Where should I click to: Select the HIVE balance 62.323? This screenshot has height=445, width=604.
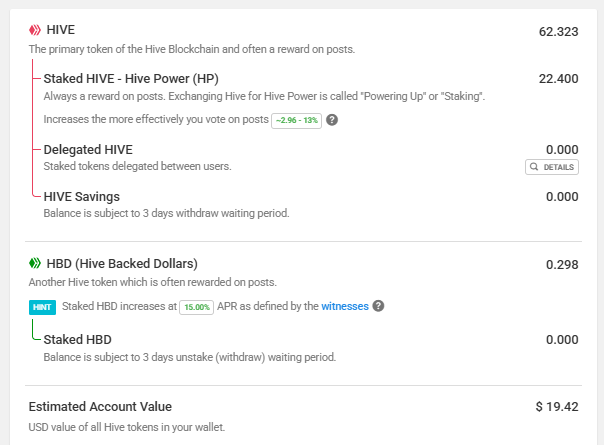click(x=558, y=32)
